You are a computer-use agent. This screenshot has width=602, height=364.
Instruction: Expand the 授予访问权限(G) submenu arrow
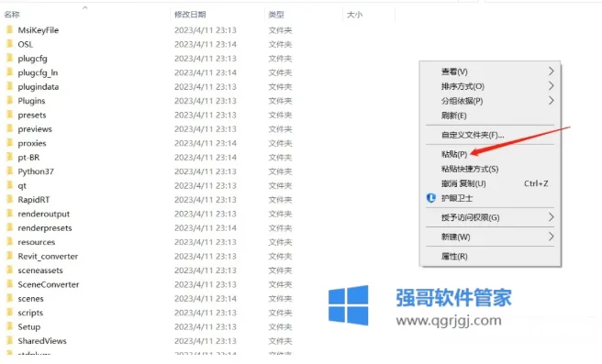pos(552,217)
